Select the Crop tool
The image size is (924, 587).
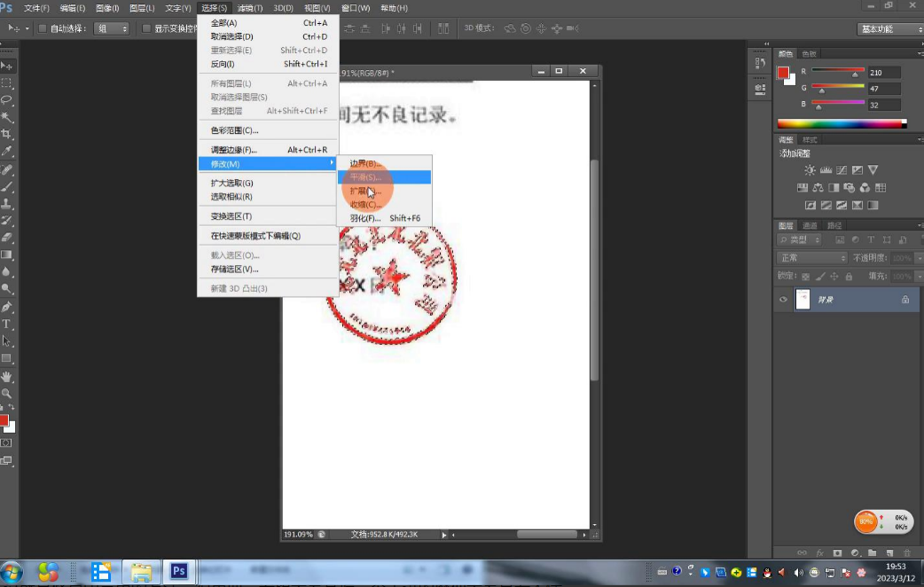(x=7, y=134)
